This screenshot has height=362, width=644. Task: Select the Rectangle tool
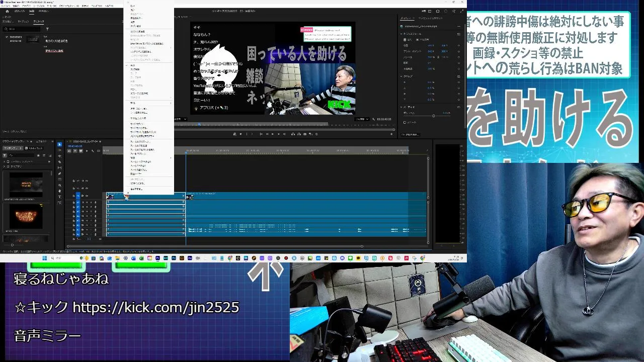59,179
